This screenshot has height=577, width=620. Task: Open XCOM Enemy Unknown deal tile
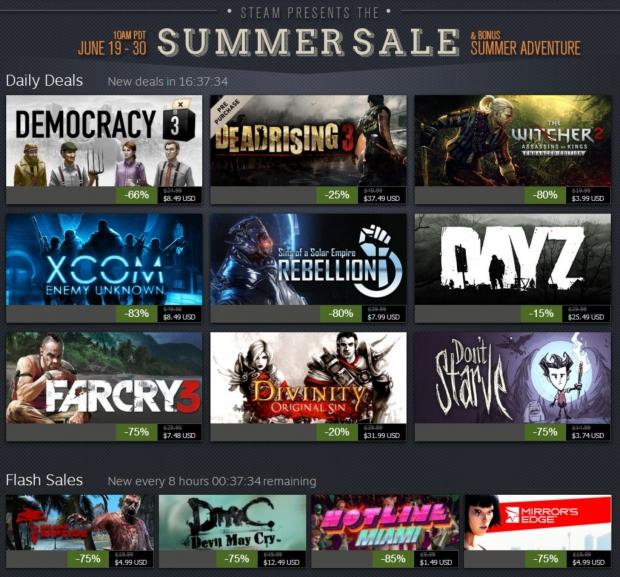[104, 259]
